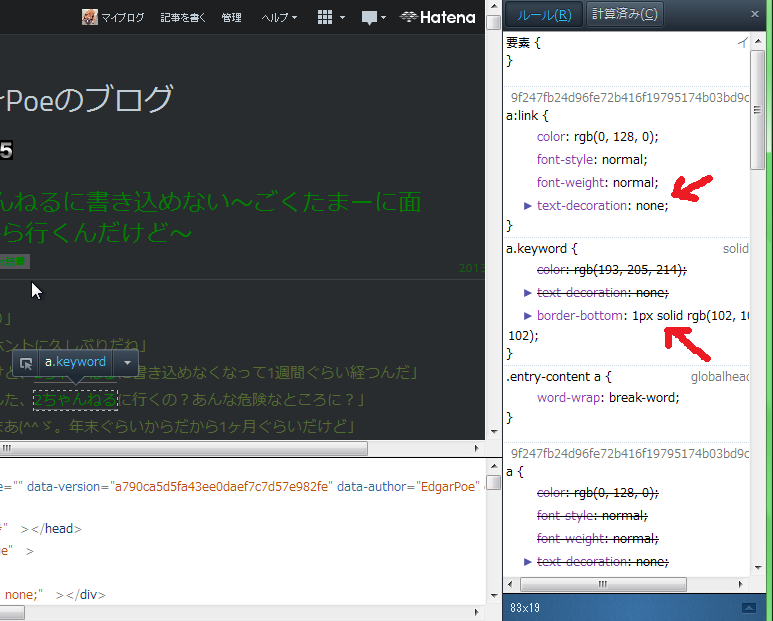This screenshot has height=621, width=773.
Task: Expand border-bottom property in a.keyword rule
Action: (x=527, y=315)
